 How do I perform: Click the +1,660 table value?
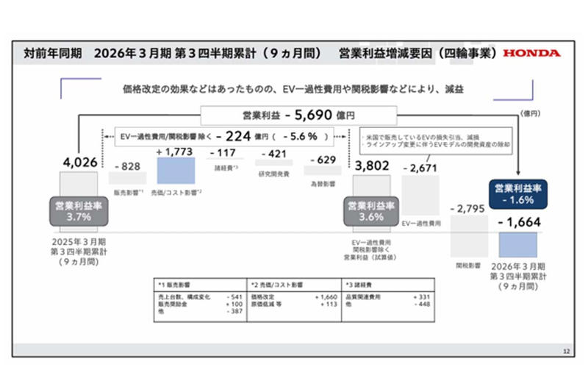coord(326,296)
